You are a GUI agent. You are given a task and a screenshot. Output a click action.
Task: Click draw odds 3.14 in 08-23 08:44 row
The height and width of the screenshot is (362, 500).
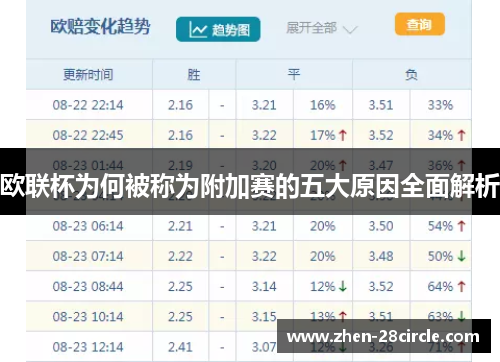pos(264,286)
